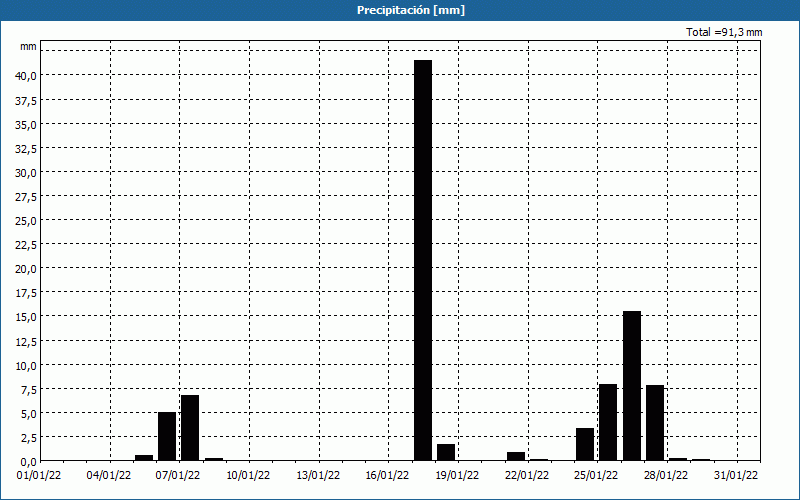Select the small bar before 19/01/22

pos(446,453)
